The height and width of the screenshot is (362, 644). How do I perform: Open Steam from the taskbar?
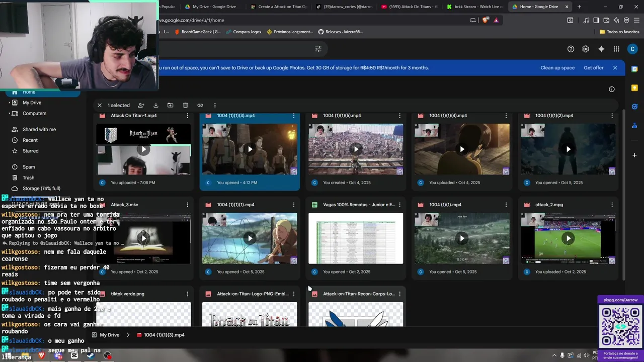pos(91,355)
